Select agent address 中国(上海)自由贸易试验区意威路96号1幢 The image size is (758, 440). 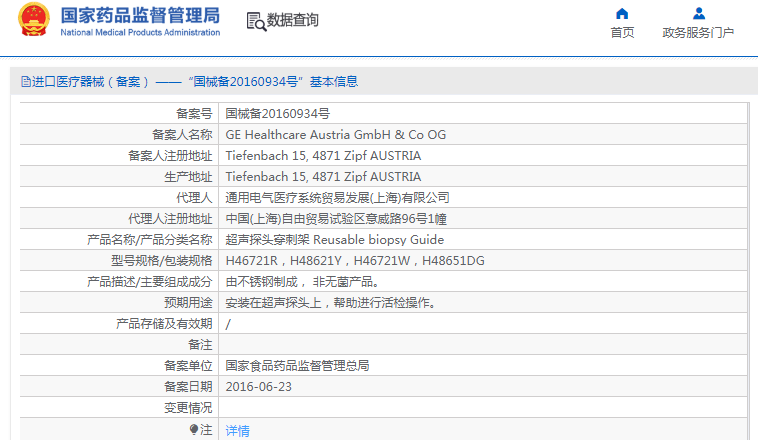336,219
